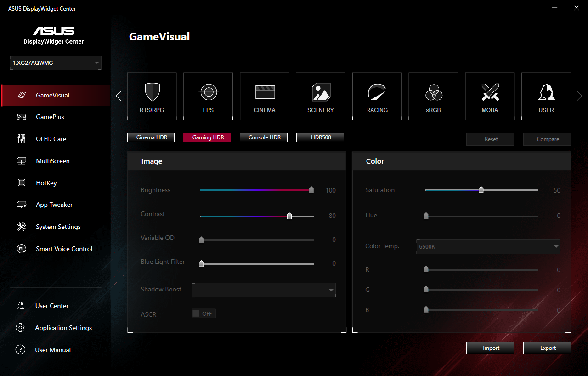Switch to Console HDR mode
The height and width of the screenshot is (376, 588).
click(264, 137)
